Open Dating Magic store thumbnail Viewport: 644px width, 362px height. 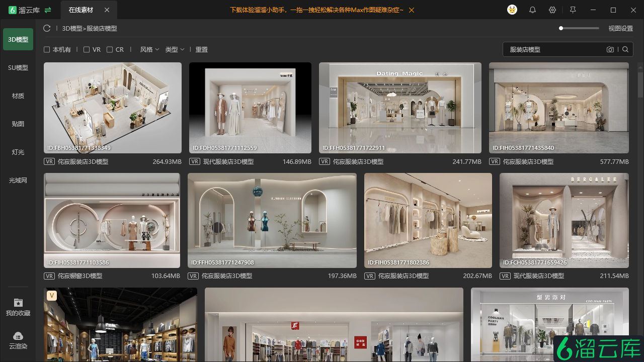pyautogui.click(x=400, y=108)
